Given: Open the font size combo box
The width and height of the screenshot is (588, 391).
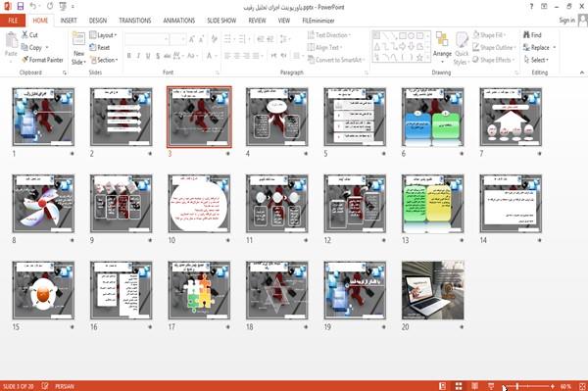Looking at the screenshot, I should pos(177,39).
